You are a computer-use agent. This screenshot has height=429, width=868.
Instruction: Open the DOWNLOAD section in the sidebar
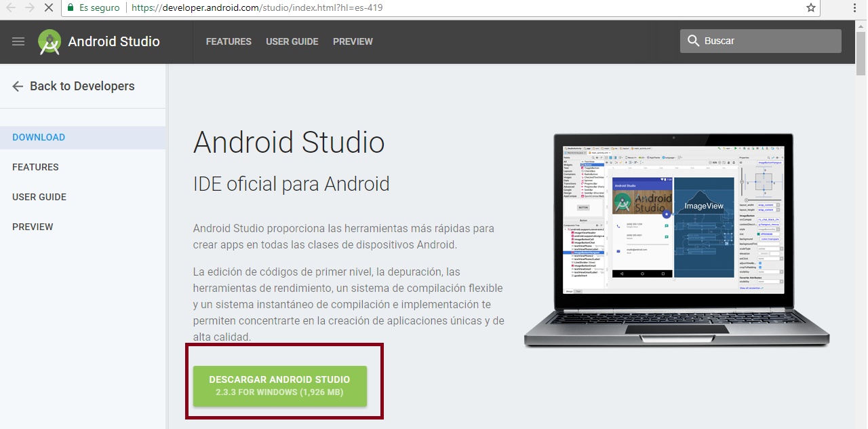[37, 136]
